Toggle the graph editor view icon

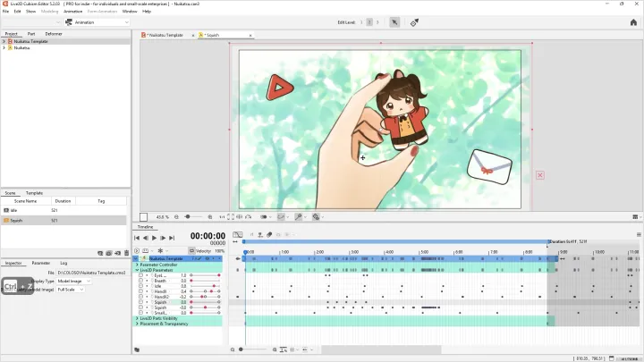coord(237,235)
